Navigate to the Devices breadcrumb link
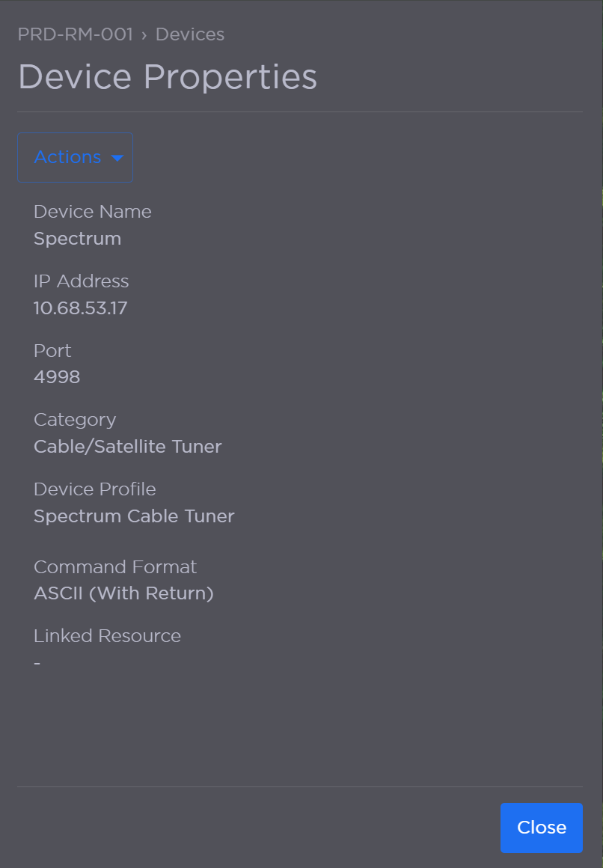Viewport: 603px width, 868px height. 189,34
